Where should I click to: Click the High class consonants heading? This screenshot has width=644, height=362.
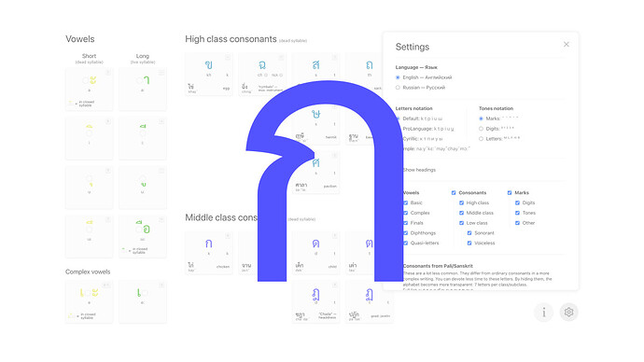coord(231,39)
